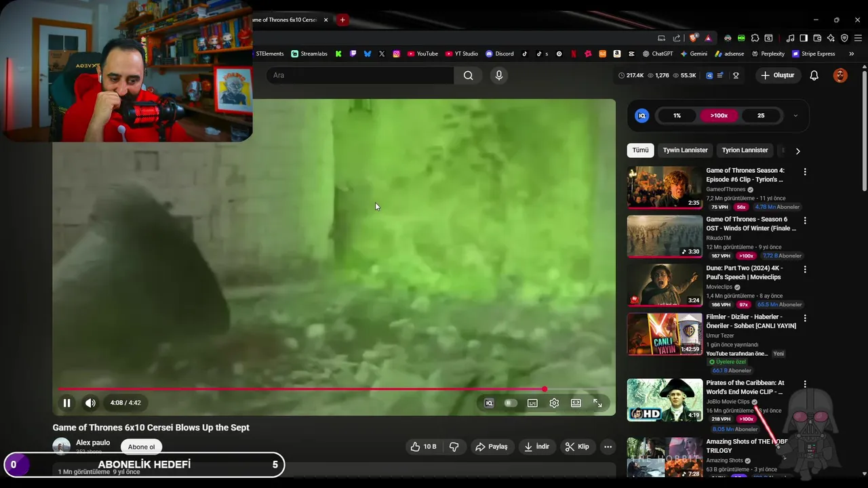
Task: Select the >100x pill in the vidIQ panel
Action: tap(719, 116)
